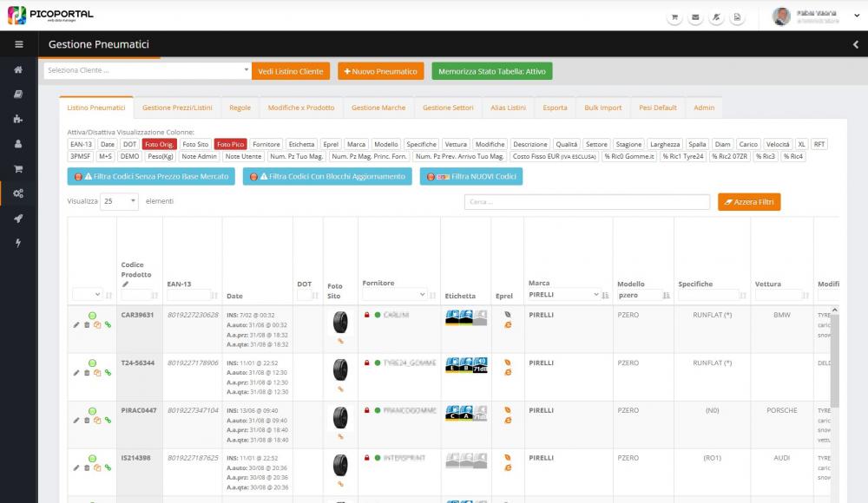Open the hamburger menu in the sidebar

click(x=19, y=44)
